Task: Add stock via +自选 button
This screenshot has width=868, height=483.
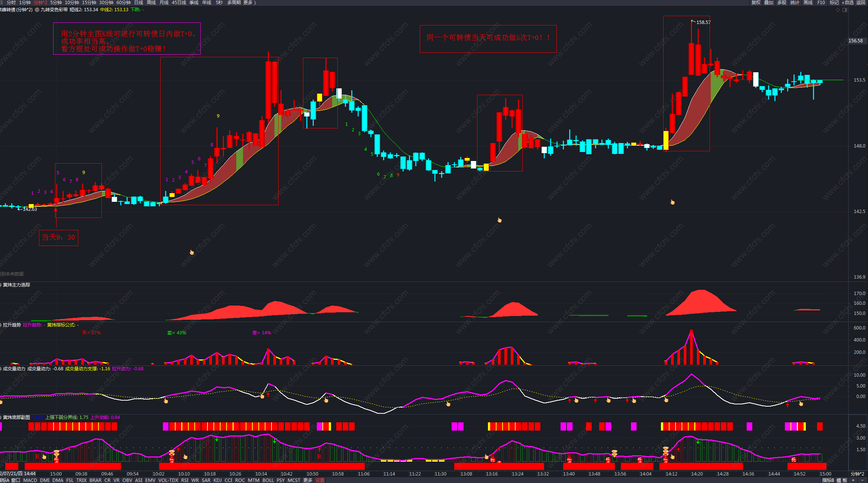Action: 848,3
